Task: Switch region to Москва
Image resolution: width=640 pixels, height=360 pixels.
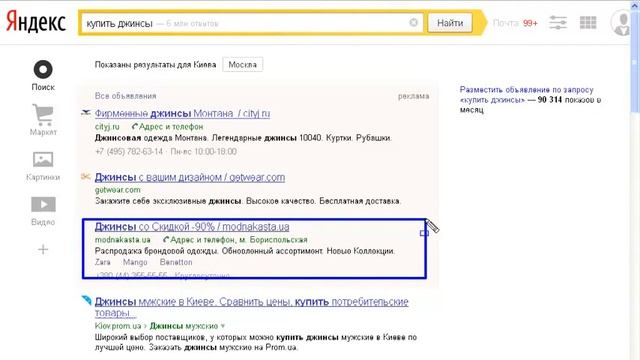Action: click(242, 64)
